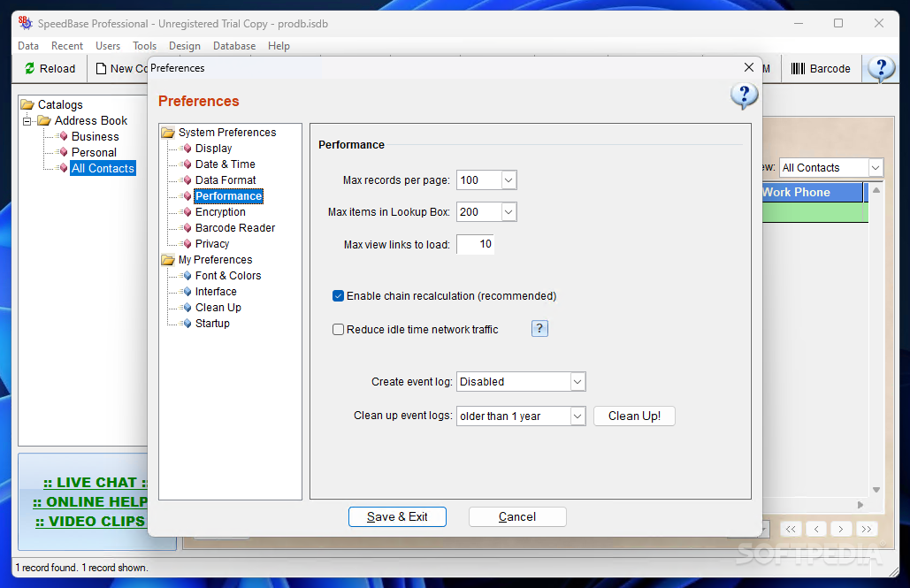910x588 pixels.
Task: Collapse the Address Book tree node
Action: pyautogui.click(x=27, y=121)
